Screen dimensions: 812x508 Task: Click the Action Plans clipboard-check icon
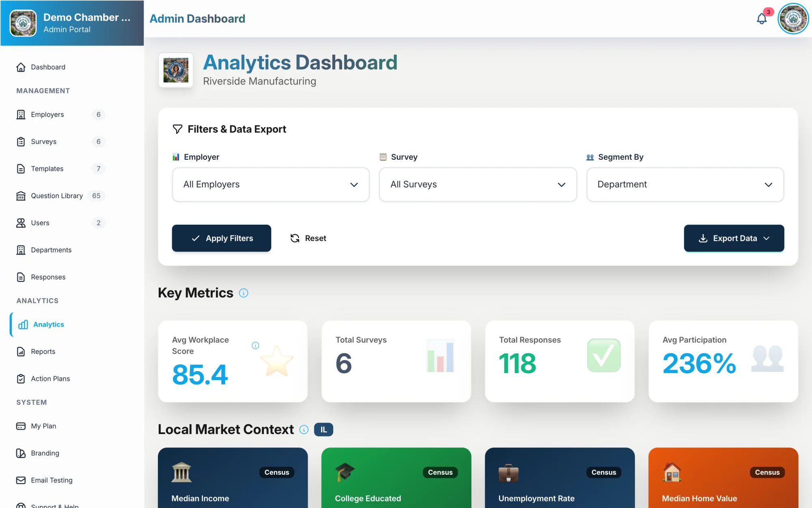pos(21,379)
